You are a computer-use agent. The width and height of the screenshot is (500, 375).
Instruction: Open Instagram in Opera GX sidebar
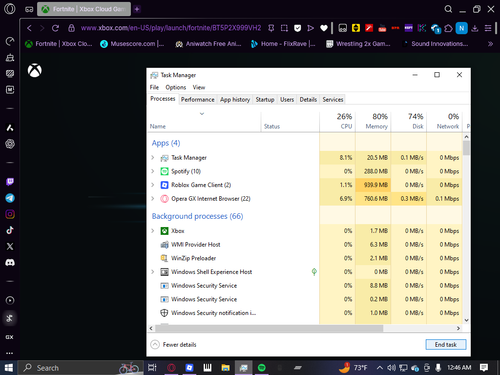[10, 214]
